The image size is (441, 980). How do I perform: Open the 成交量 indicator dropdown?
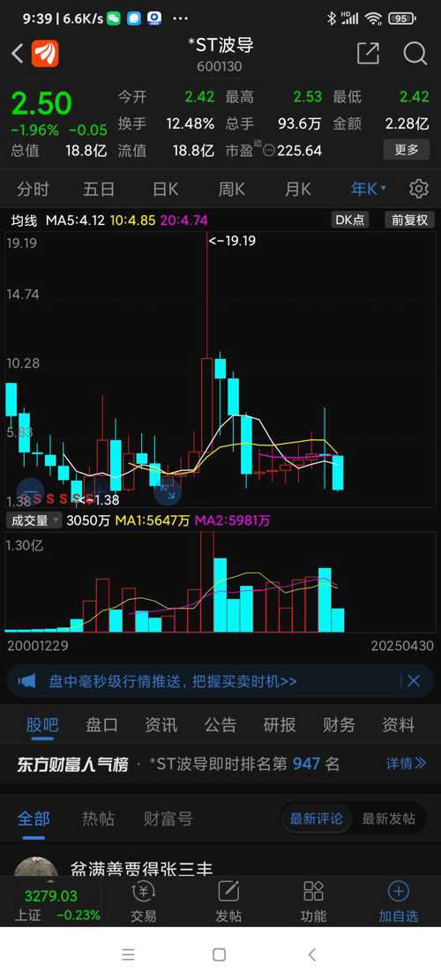(x=34, y=520)
